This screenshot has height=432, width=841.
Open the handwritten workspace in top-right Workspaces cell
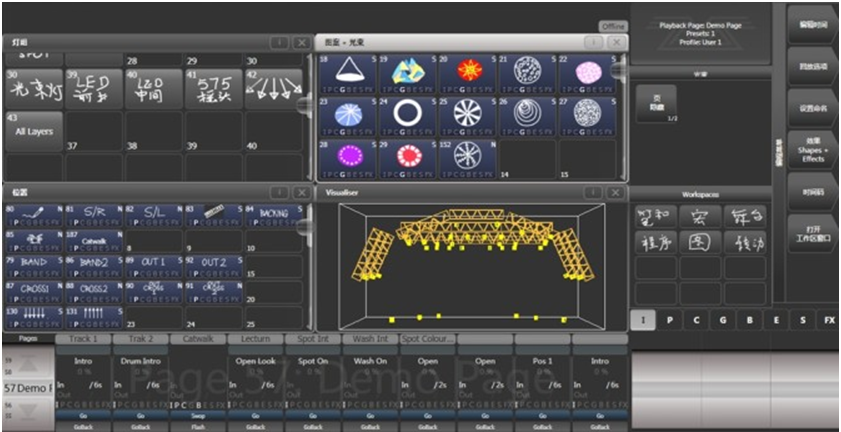click(745, 217)
